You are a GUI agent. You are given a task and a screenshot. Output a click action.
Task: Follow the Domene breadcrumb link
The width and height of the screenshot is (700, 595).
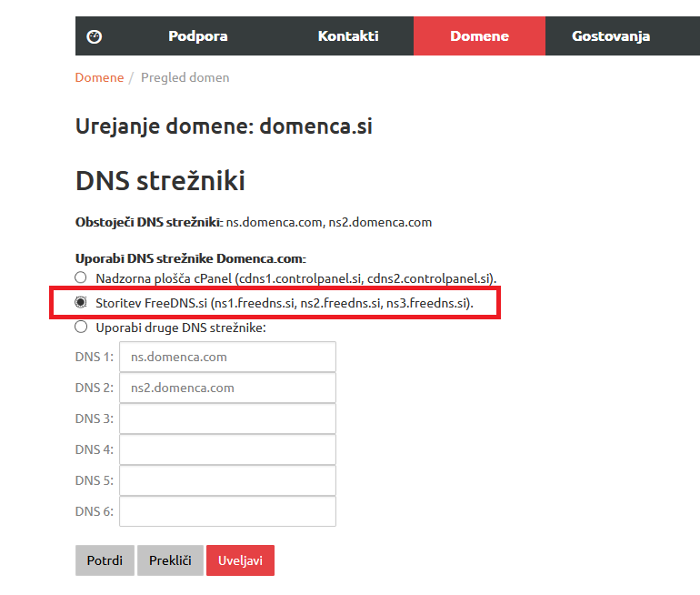coord(99,77)
